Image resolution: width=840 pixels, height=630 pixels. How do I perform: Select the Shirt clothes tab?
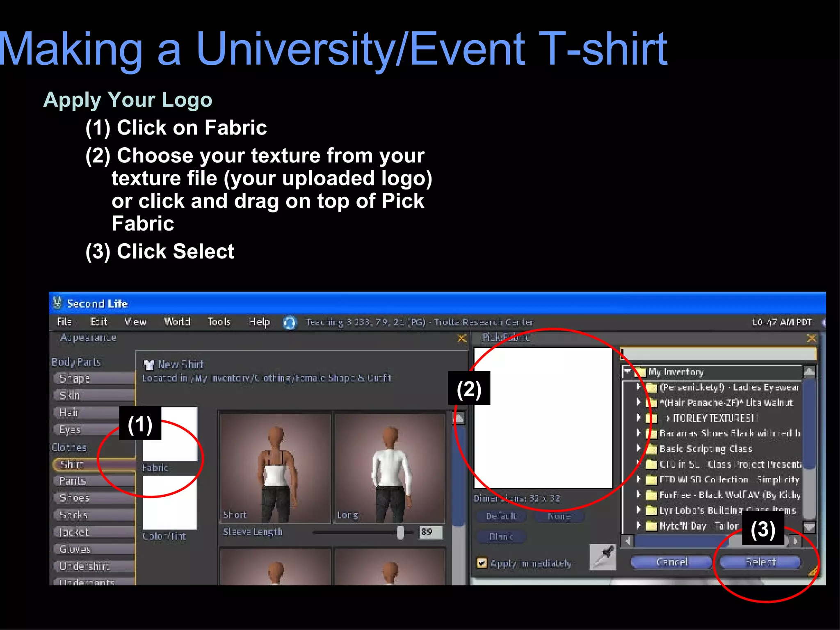click(94, 464)
